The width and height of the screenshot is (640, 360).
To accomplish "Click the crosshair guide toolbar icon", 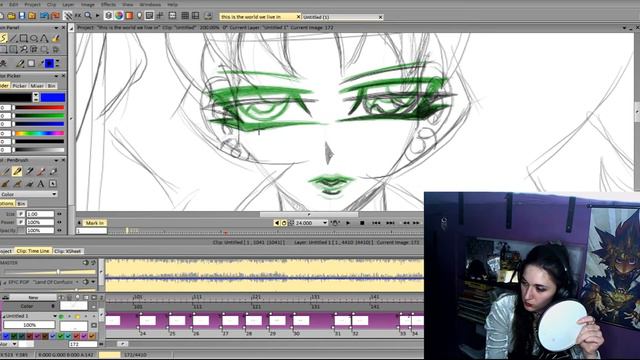I will coord(160,16).
